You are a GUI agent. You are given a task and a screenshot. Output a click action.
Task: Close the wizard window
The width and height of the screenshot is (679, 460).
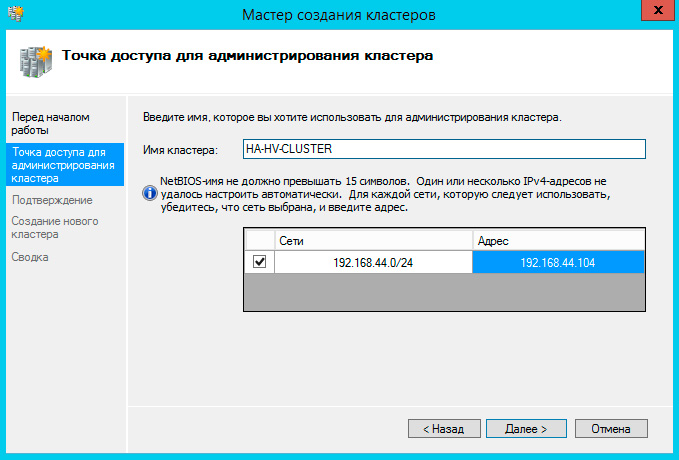coord(657,10)
